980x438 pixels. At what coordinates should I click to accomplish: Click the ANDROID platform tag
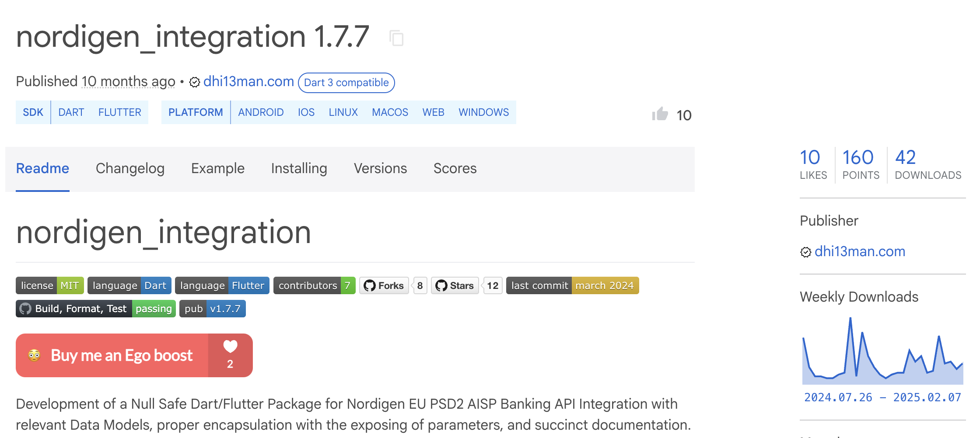[261, 112]
